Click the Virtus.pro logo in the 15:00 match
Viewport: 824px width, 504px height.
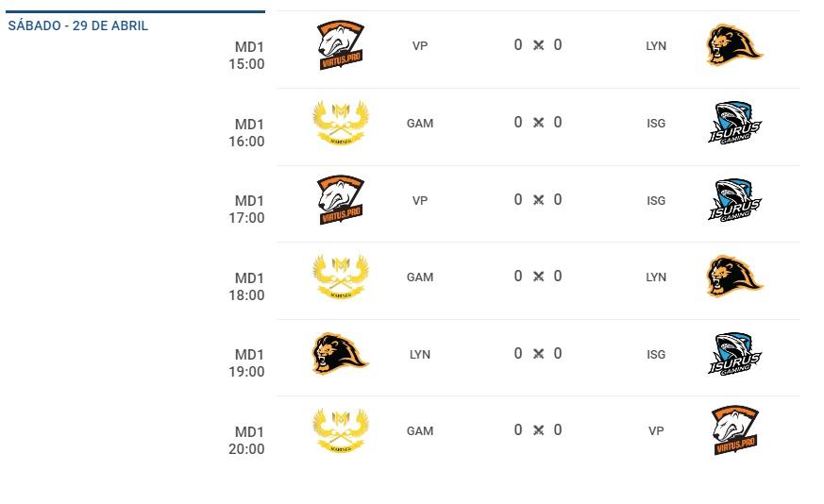[x=341, y=45]
